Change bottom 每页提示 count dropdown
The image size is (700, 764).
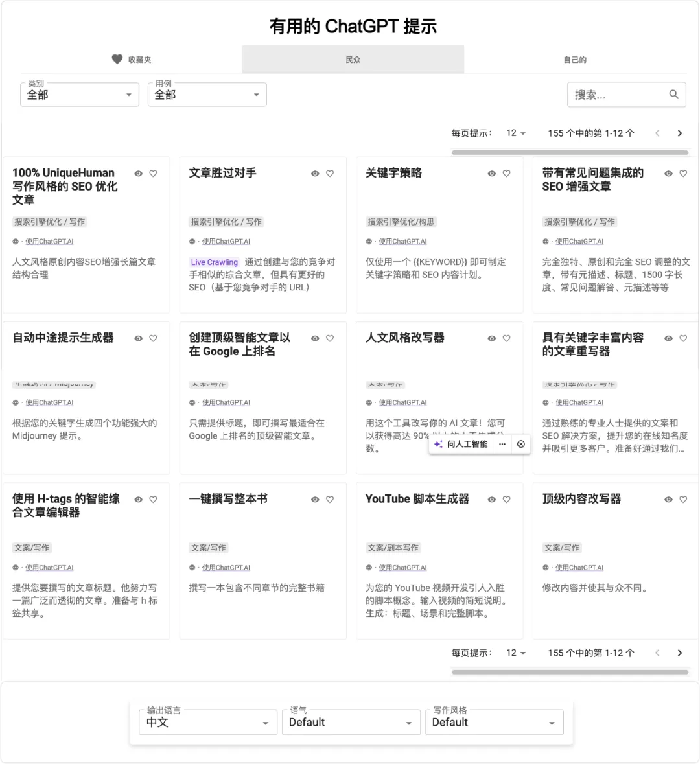[516, 653]
